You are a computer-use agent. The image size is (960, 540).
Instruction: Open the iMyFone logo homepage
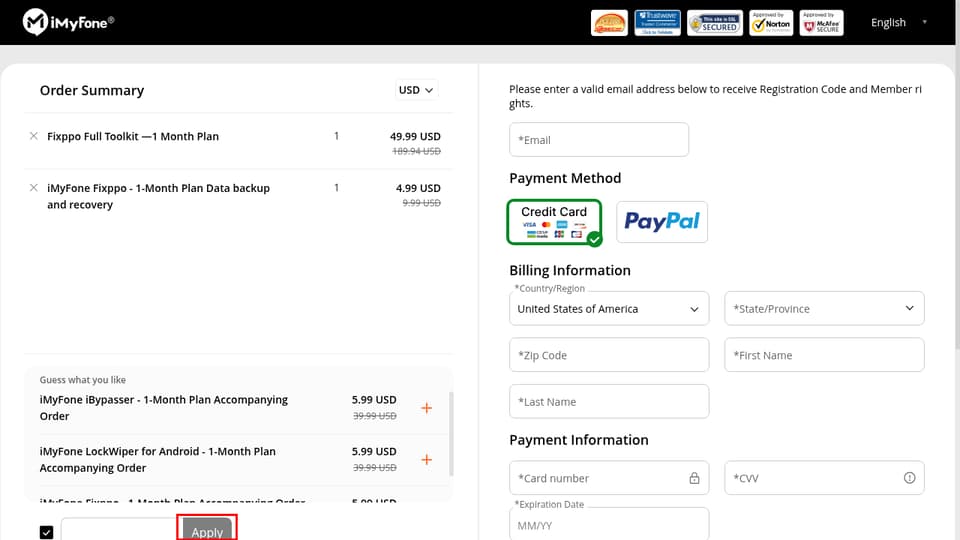tap(68, 23)
